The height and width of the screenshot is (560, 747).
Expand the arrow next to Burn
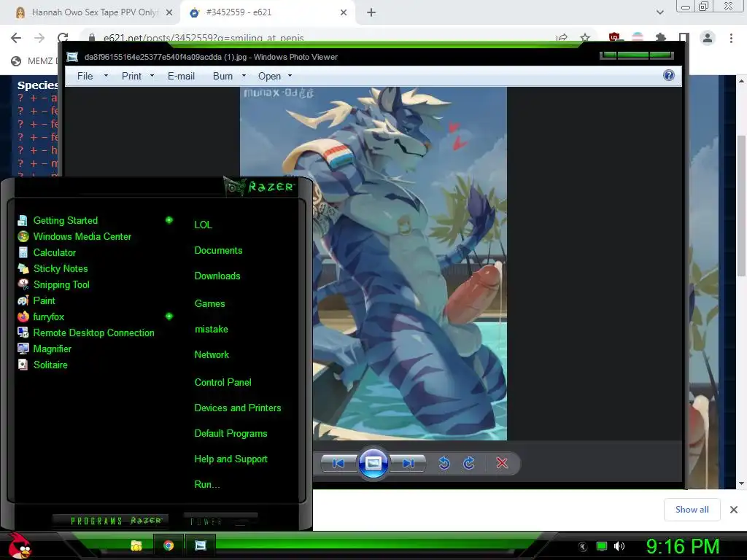(244, 76)
